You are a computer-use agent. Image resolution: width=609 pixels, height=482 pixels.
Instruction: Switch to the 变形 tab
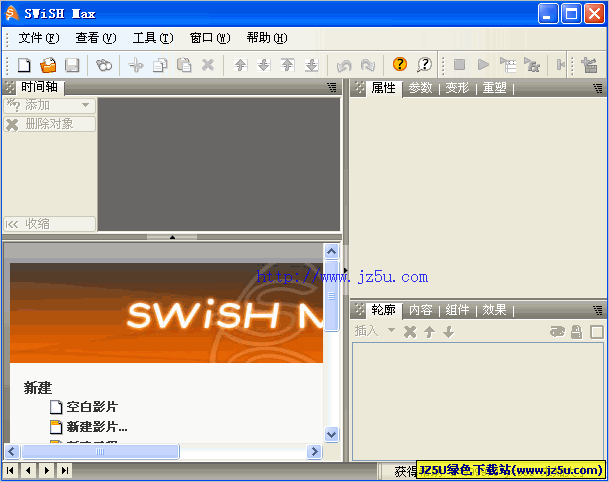[457, 88]
